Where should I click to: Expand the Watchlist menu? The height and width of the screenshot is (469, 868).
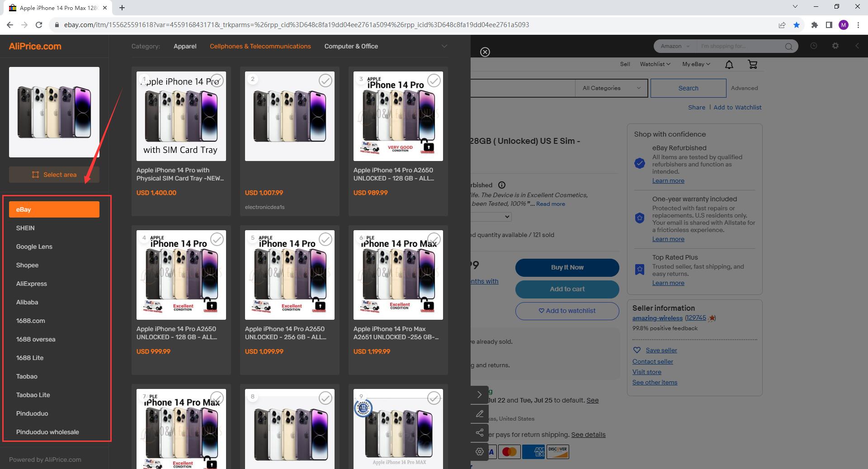point(655,64)
